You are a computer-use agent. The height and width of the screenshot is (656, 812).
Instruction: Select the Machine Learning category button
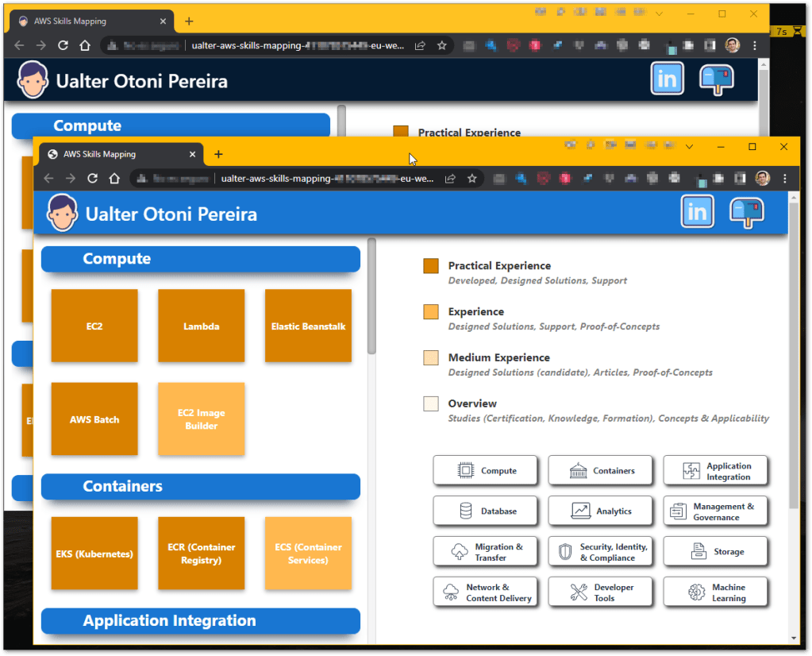[x=715, y=592]
